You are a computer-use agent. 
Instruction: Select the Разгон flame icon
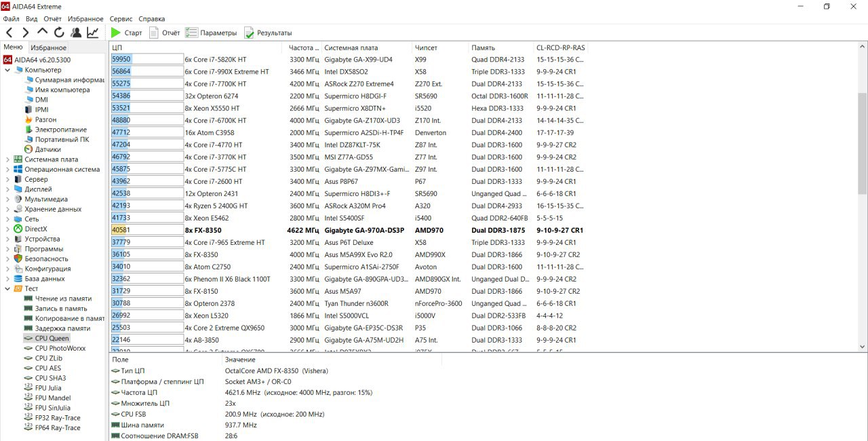[x=28, y=119]
